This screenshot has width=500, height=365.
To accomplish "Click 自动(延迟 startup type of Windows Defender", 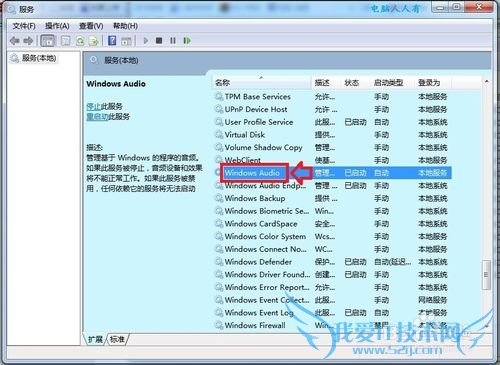I will tap(392, 262).
